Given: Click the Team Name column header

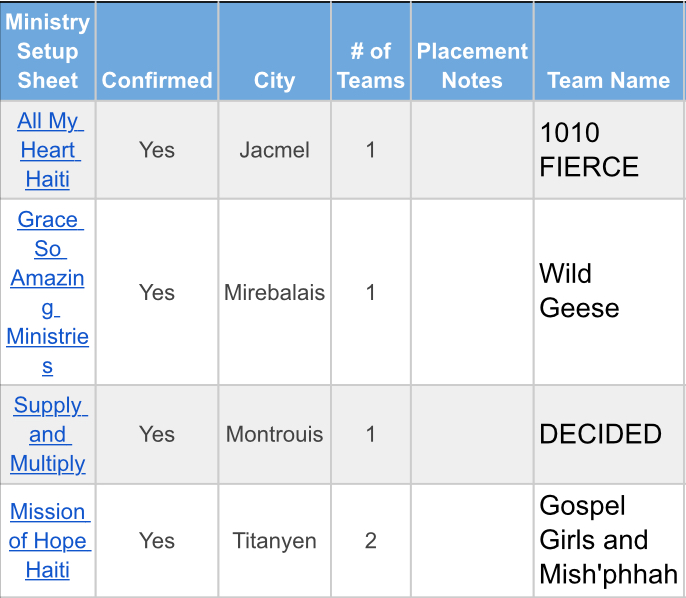Looking at the screenshot, I should [x=608, y=80].
